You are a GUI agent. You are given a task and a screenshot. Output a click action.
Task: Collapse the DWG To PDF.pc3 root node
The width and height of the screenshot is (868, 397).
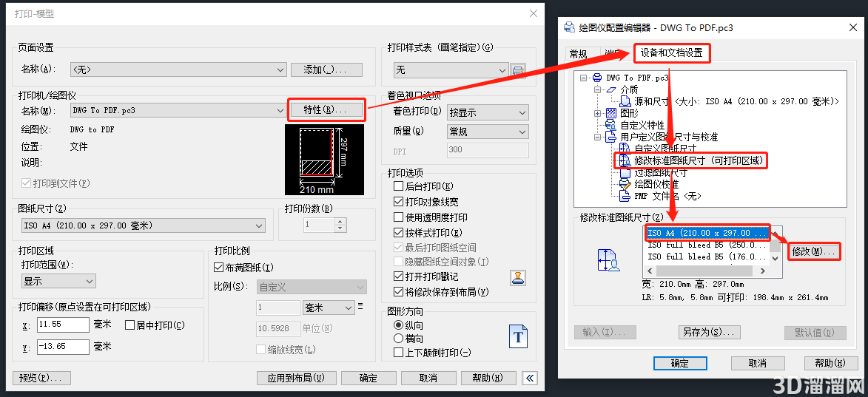(583, 78)
